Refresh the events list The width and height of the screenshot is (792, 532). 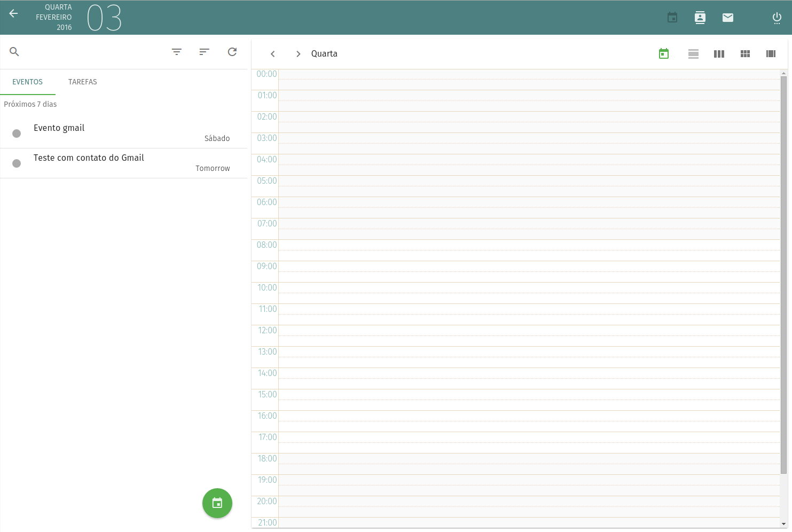(x=232, y=52)
